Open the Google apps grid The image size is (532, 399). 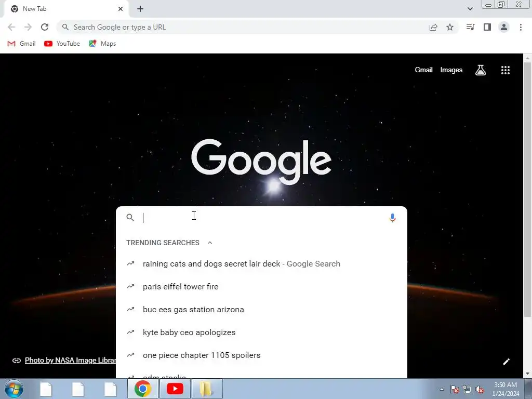click(506, 70)
